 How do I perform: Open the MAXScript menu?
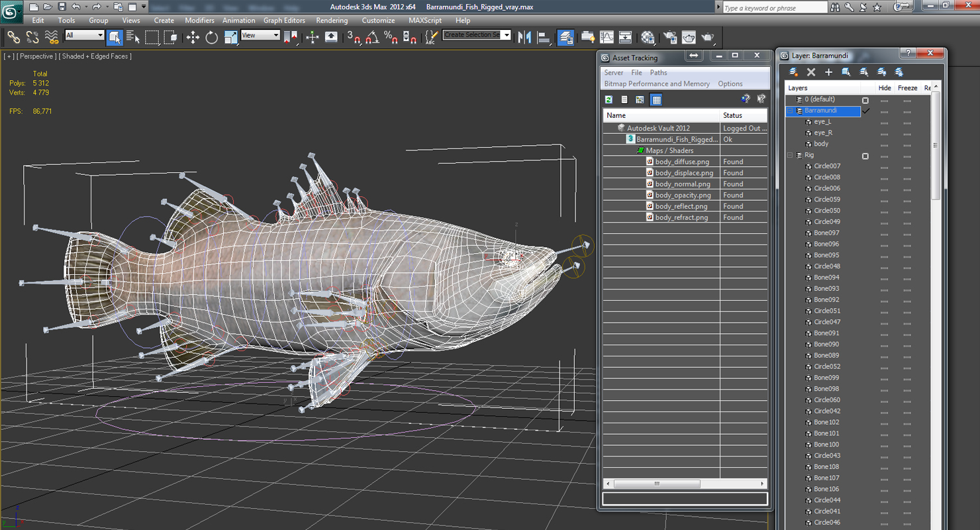[425, 21]
